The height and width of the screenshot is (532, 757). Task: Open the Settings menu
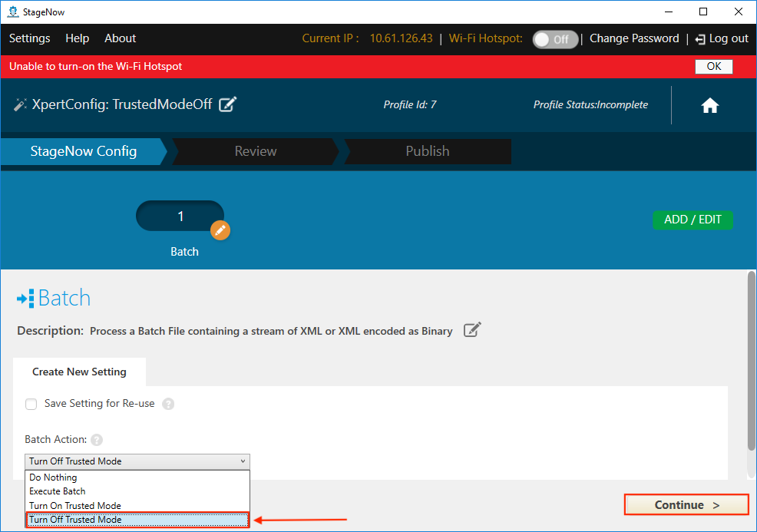(29, 38)
